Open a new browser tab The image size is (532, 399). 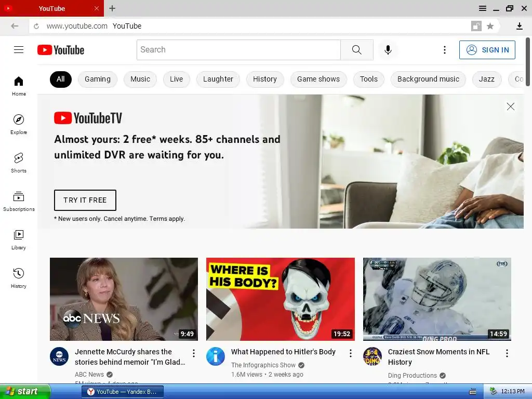click(x=112, y=8)
